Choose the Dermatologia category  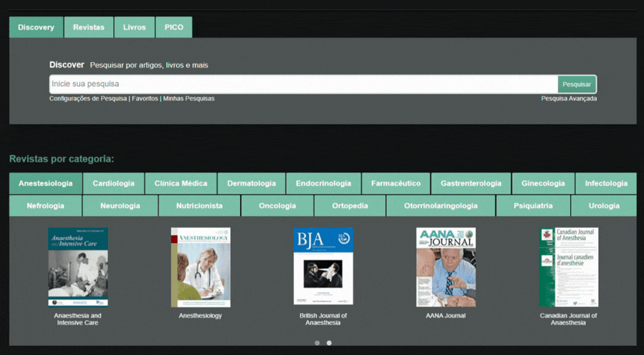tap(251, 183)
